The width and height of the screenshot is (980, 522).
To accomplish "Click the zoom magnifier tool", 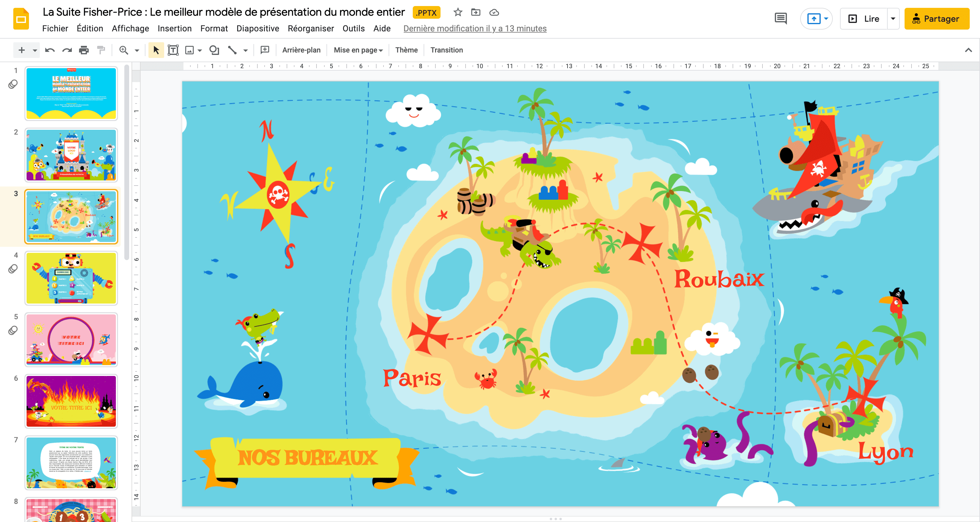I will [124, 50].
